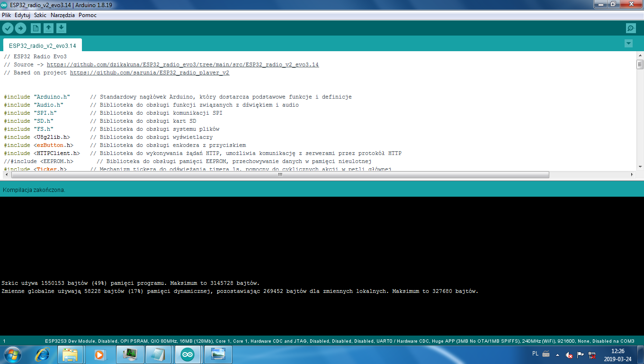The width and height of the screenshot is (644, 364).
Task: Switch to the Arduino taskbar button
Action: pyautogui.click(x=188, y=354)
